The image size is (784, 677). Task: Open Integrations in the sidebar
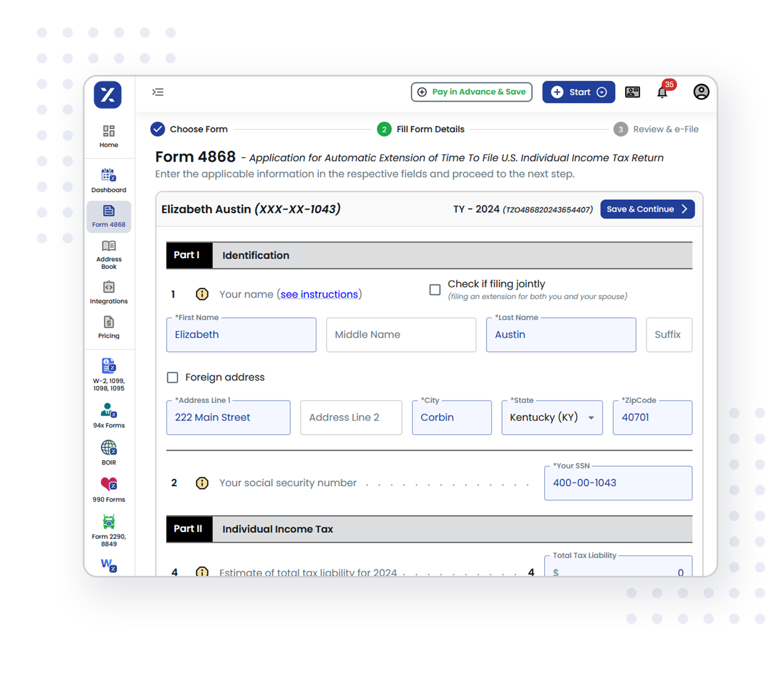(108, 292)
